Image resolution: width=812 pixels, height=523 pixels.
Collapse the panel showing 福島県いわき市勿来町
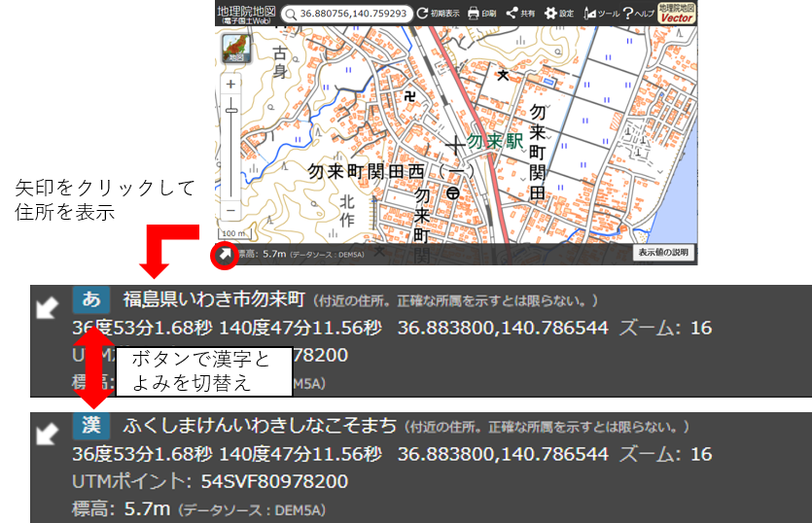[x=47, y=307]
